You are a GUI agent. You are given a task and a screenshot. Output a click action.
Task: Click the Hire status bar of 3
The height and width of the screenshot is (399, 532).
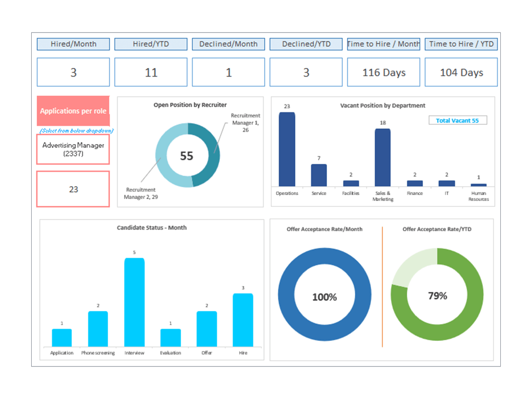pyautogui.click(x=243, y=319)
